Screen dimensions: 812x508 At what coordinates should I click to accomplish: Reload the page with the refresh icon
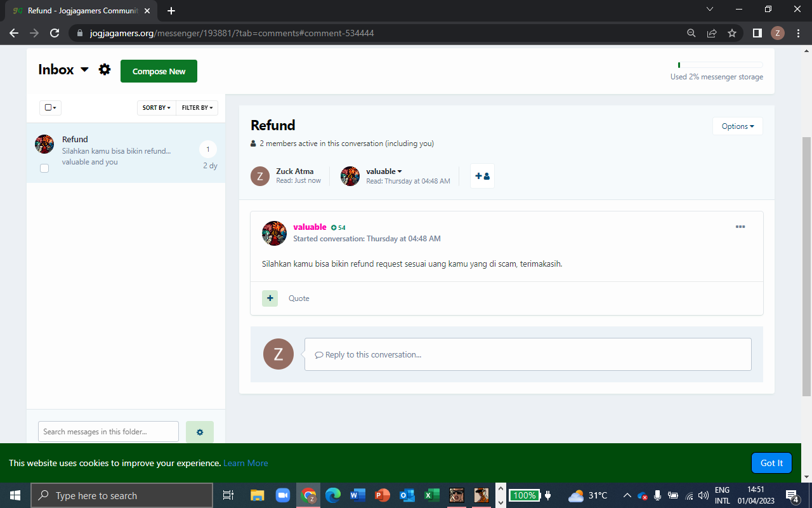(x=55, y=33)
